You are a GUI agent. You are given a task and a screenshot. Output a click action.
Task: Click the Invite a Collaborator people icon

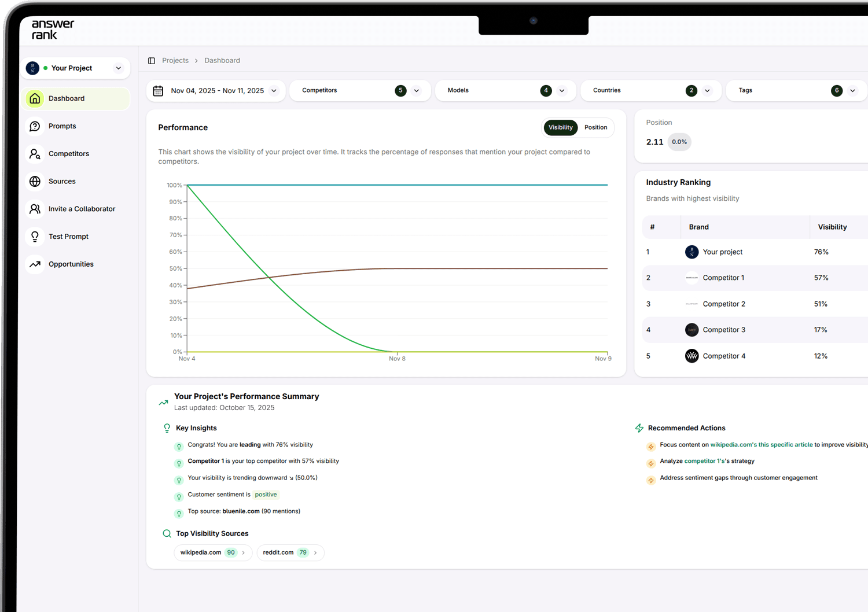(35, 209)
